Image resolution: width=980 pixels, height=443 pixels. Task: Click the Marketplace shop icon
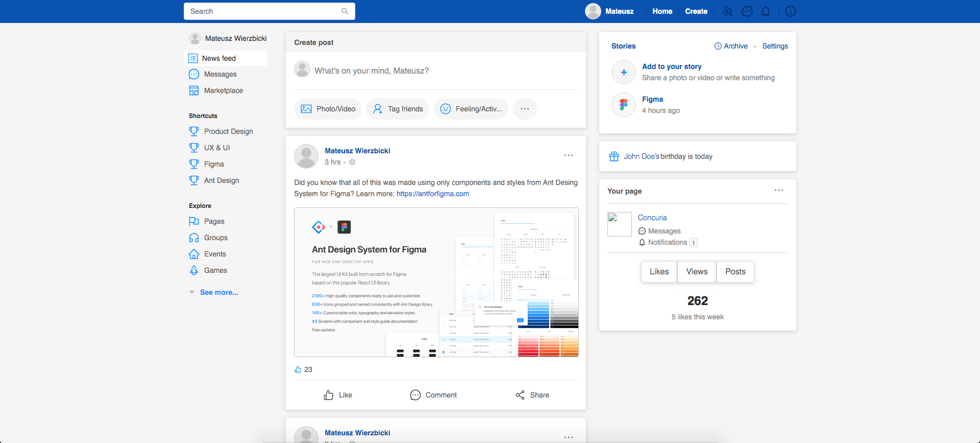click(194, 90)
